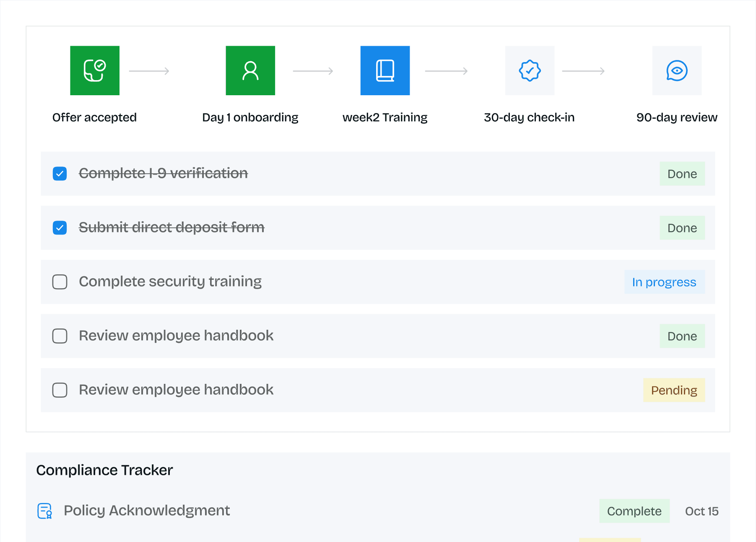Click the 30-day check-in badge icon
The height and width of the screenshot is (542, 756).
(x=530, y=70)
